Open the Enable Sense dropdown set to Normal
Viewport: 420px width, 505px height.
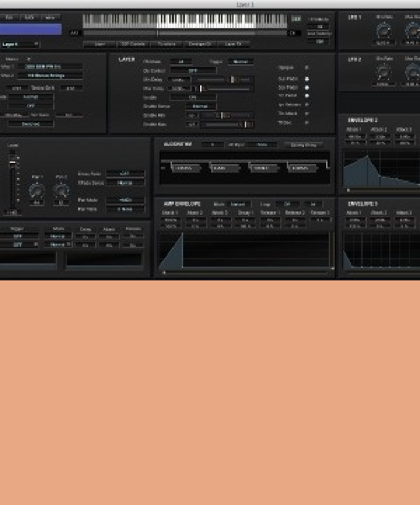(x=201, y=106)
